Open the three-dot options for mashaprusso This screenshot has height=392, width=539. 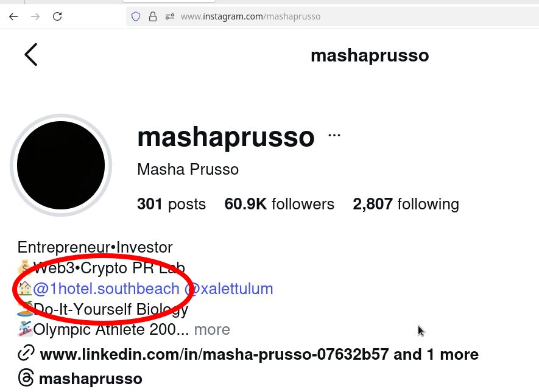334,135
